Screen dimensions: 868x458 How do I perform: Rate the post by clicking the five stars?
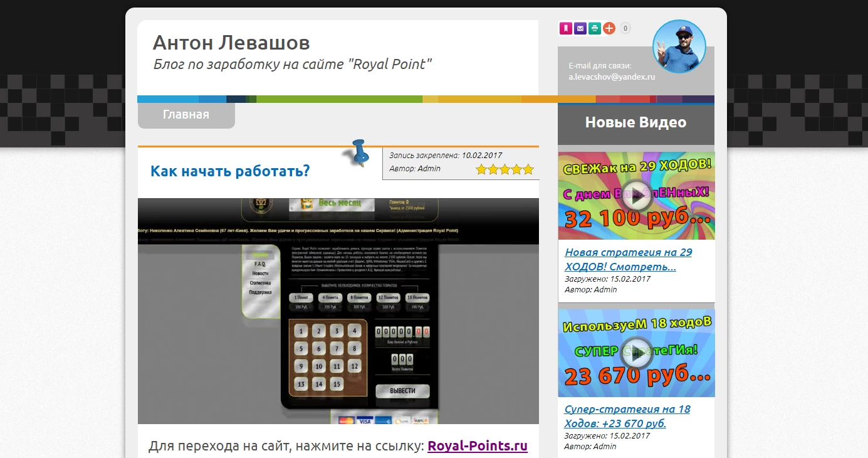point(505,169)
